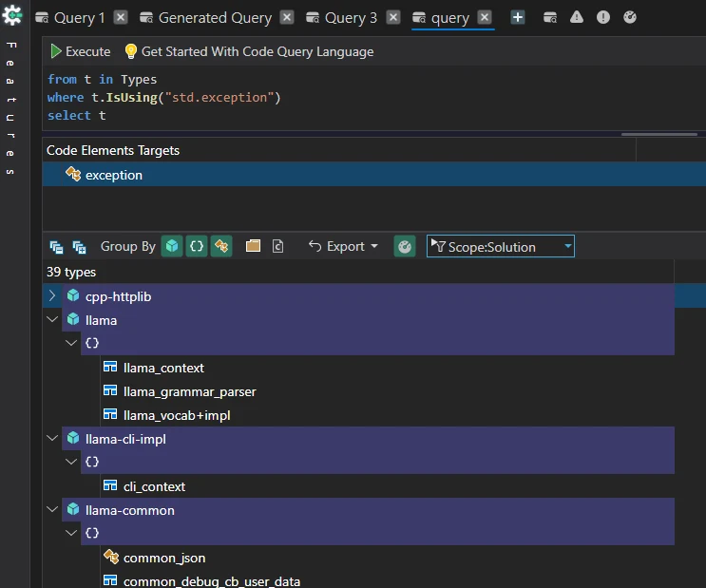Toggle Group By source file icon
This screenshot has height=588, width=706.
pyautogui.click(x=277, y=246)
